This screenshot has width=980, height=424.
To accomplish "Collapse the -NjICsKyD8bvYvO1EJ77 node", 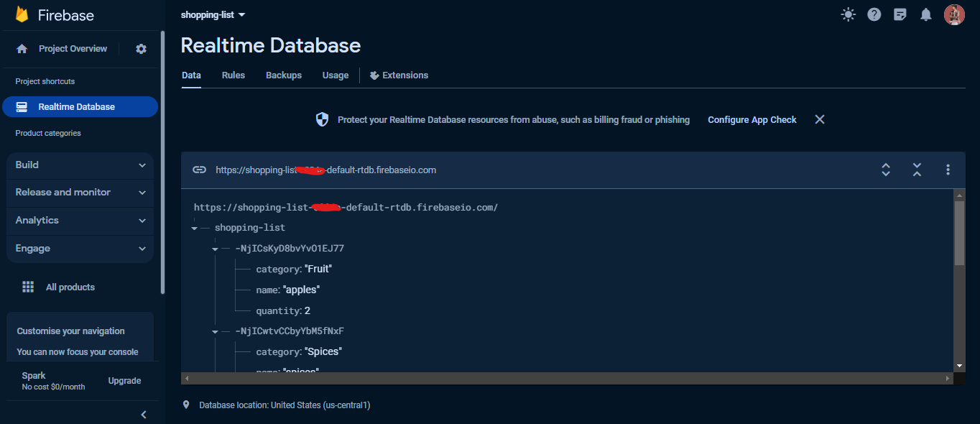I will pyautogui.click(x=216, y=249).
